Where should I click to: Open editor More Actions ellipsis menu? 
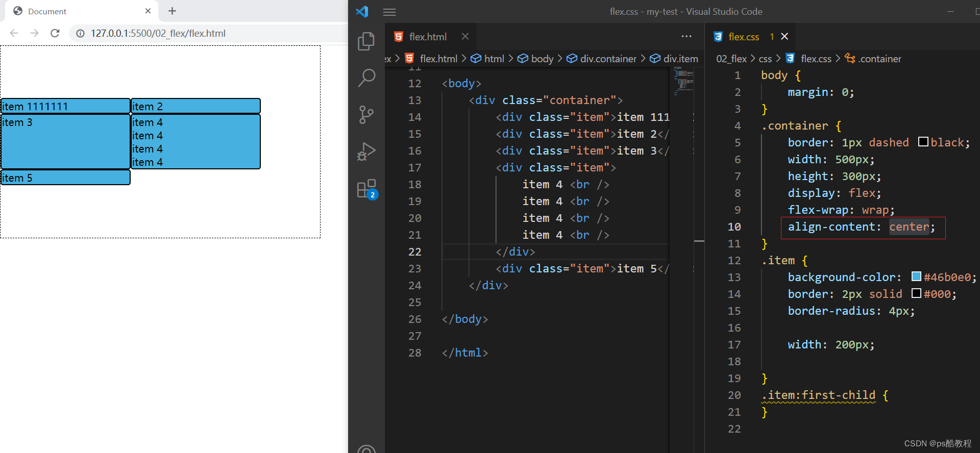pyautogui.click(x=687, y=36)
